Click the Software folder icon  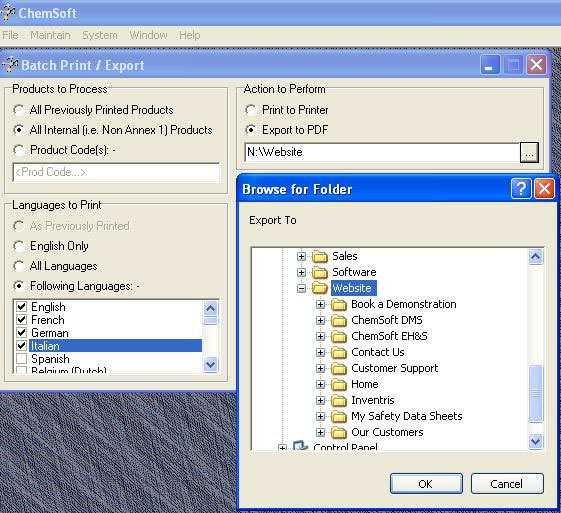[x=319, y=272]
